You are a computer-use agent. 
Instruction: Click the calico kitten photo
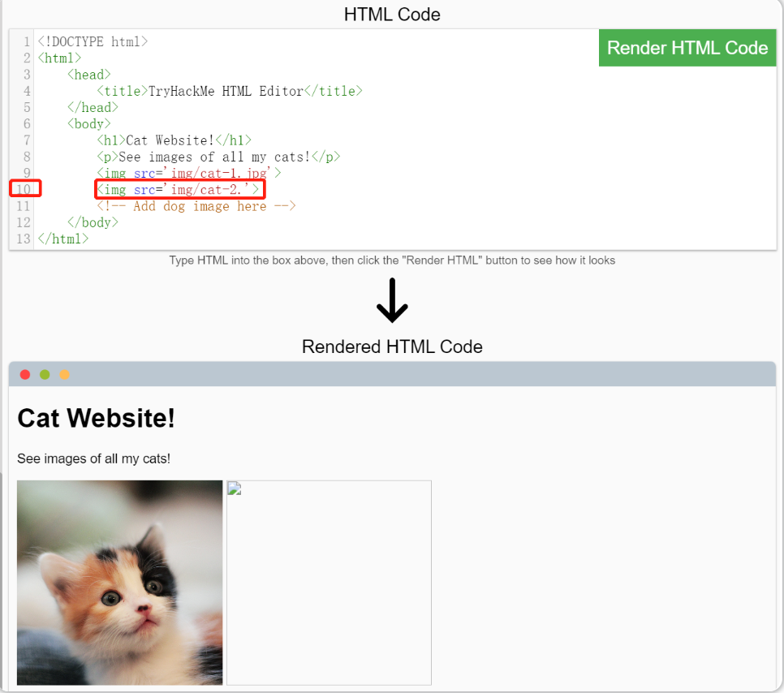click(119, 583)
